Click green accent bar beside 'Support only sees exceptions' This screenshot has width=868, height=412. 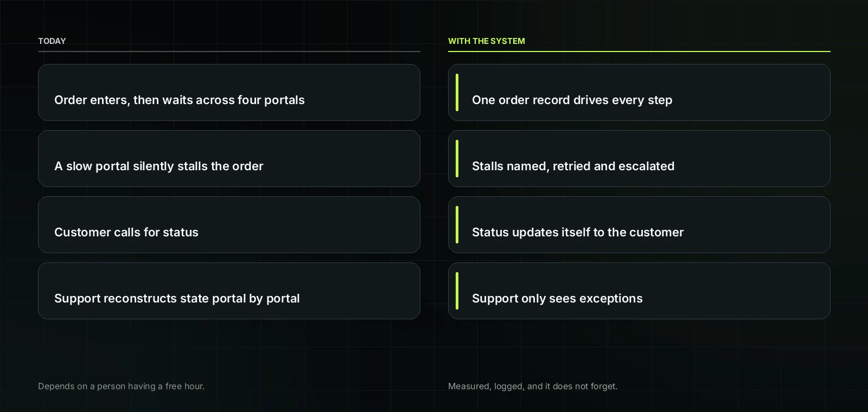pos(457,291)
